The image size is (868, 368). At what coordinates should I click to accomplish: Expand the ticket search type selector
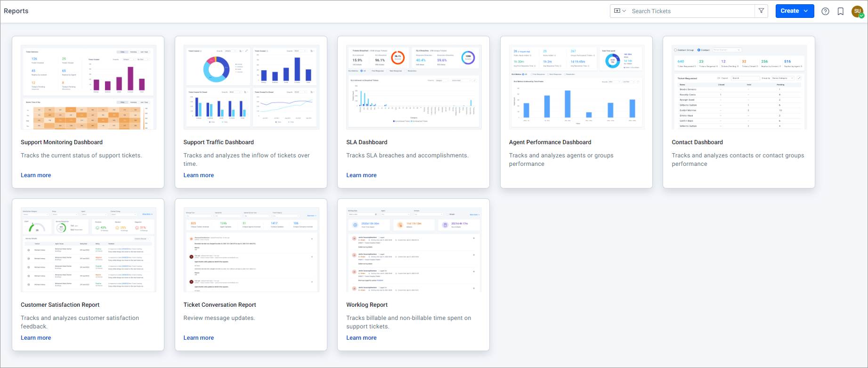[x=620, y=11]
